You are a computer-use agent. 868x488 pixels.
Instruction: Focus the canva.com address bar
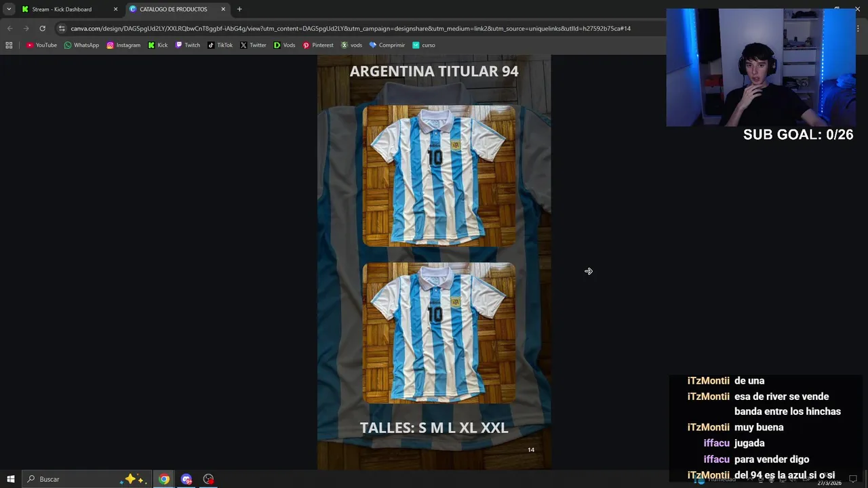(x=351, y=28)
